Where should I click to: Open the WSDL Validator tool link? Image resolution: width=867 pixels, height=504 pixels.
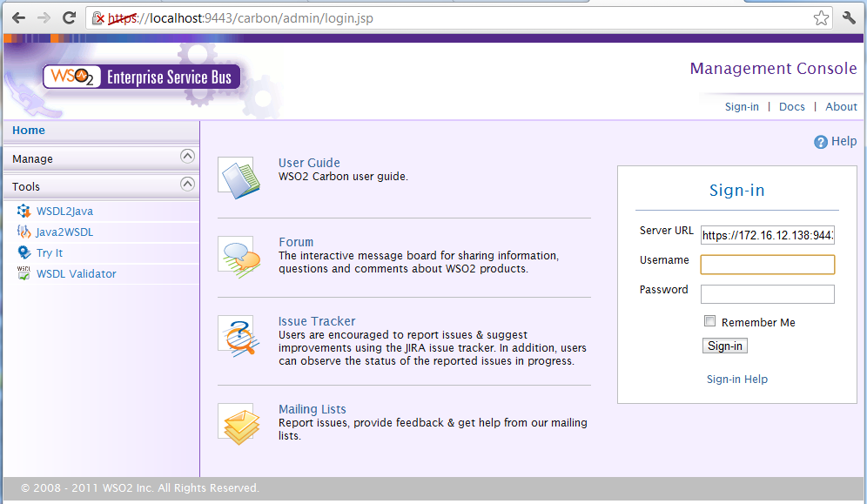point(77,273)
